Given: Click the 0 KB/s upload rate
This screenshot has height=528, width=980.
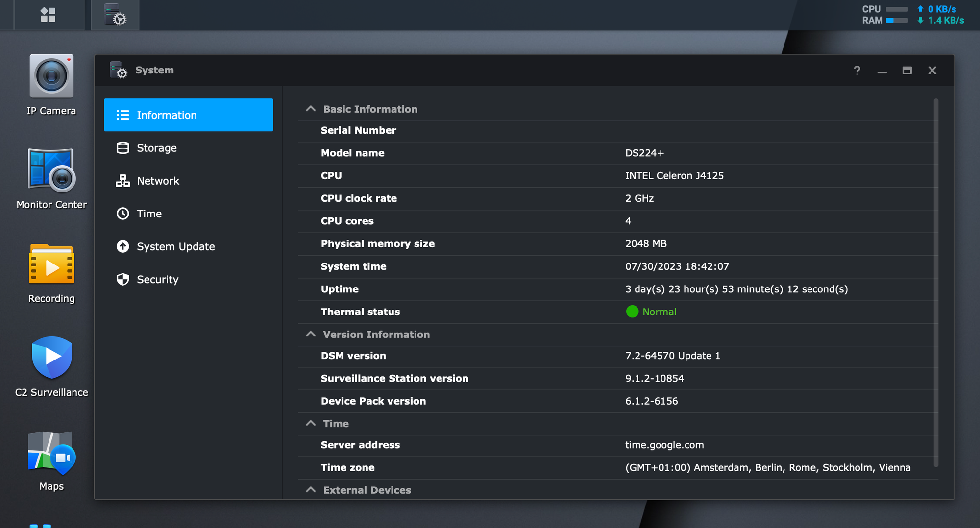Looking at the screenshot, I should (x=942, y=9).
